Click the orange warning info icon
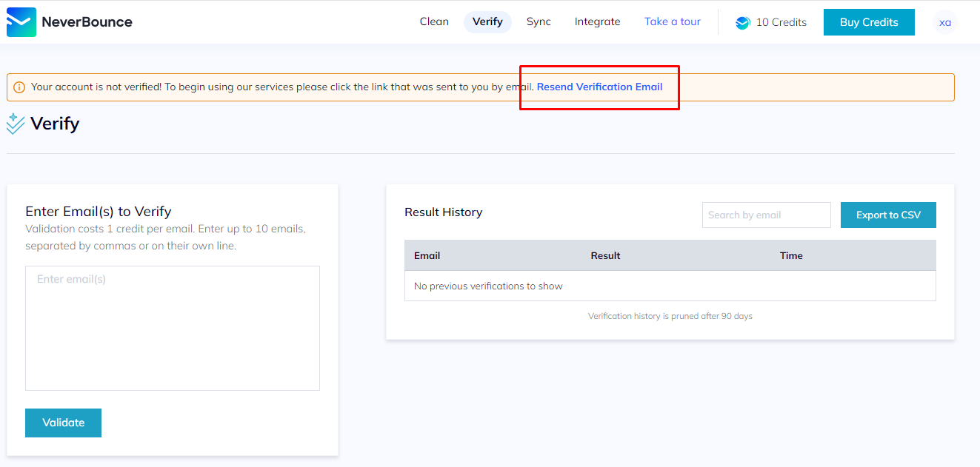The image size is (980, 467). (19, 87)
